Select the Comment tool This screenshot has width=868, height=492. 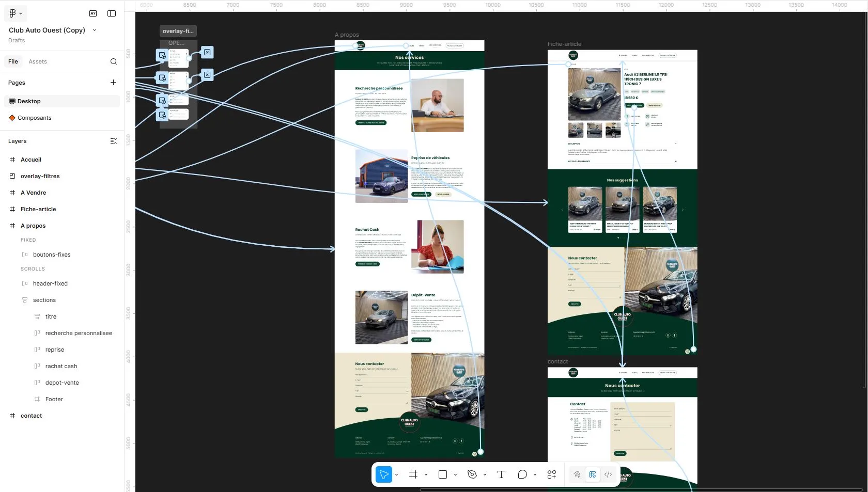pos(522,474)
